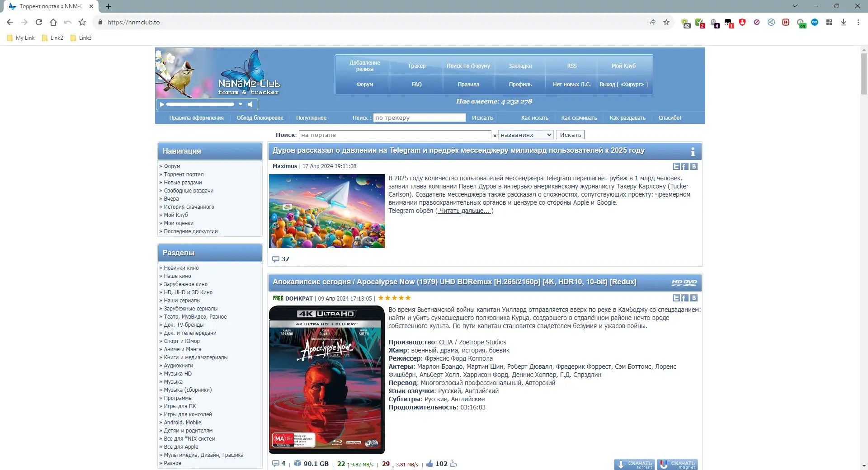Open 'Трекер' in header menu
The image size is (868, 470).
pyautogui.click(x=417, y=66)
